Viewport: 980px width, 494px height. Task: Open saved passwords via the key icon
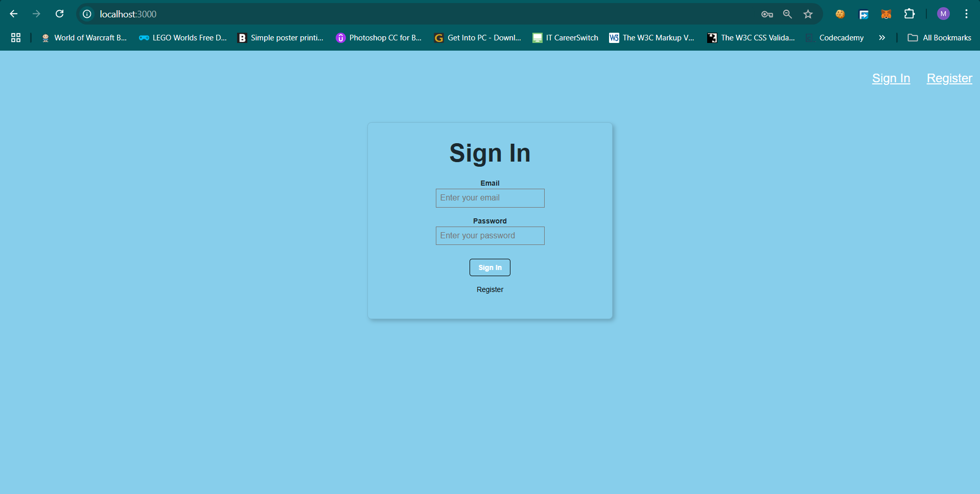pyautogui.click(x=767, y=14)
